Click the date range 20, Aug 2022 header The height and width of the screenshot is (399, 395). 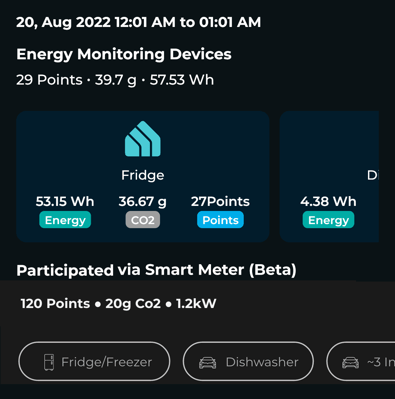139,23
